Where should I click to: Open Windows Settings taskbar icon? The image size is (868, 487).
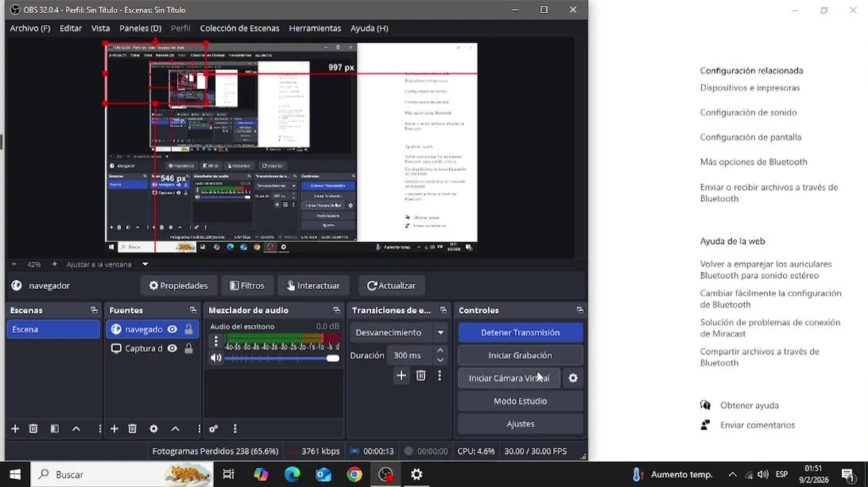tap(416, 475)
